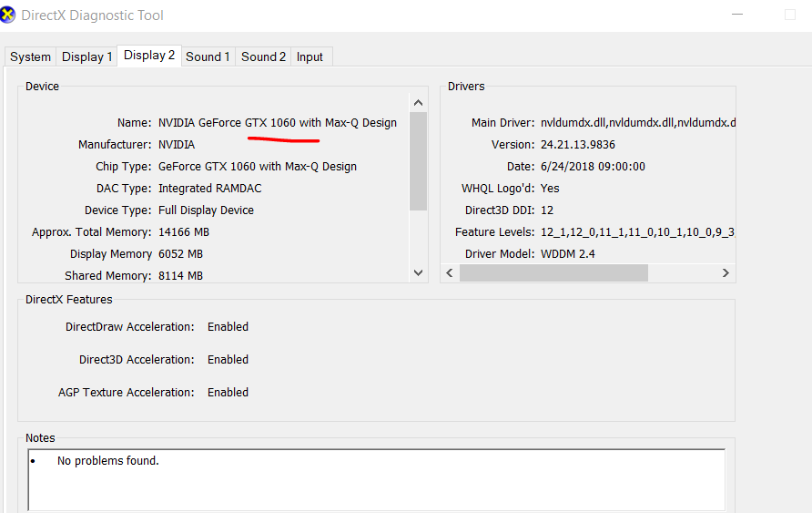812x513 pixels.
Task: Click the DirectX Diagnostic Tool title icon
Action: point(7,15)
